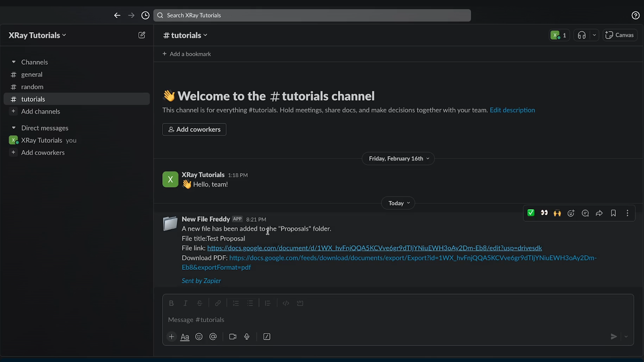Click the plus attach button in composer
This screenshot has height=362, width=644.
point(171,337)
